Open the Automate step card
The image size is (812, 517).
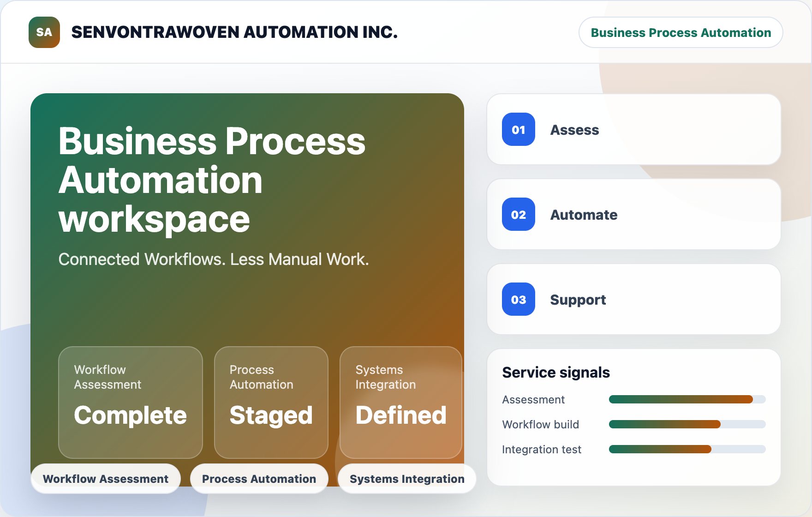click(634, 214)
